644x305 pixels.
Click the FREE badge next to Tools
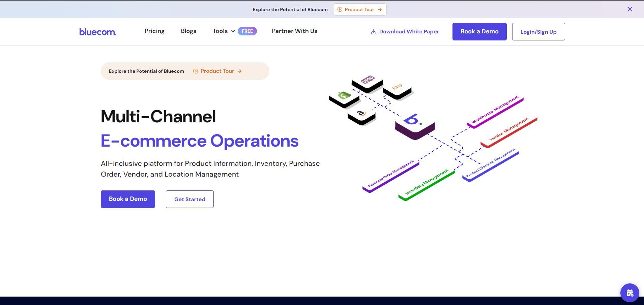(247, 31)
